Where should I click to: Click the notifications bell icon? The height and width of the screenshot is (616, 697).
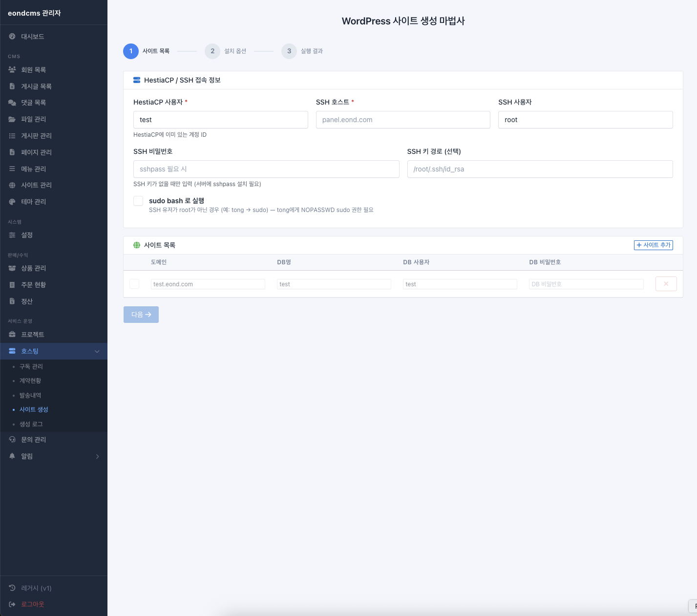[12, 456]
